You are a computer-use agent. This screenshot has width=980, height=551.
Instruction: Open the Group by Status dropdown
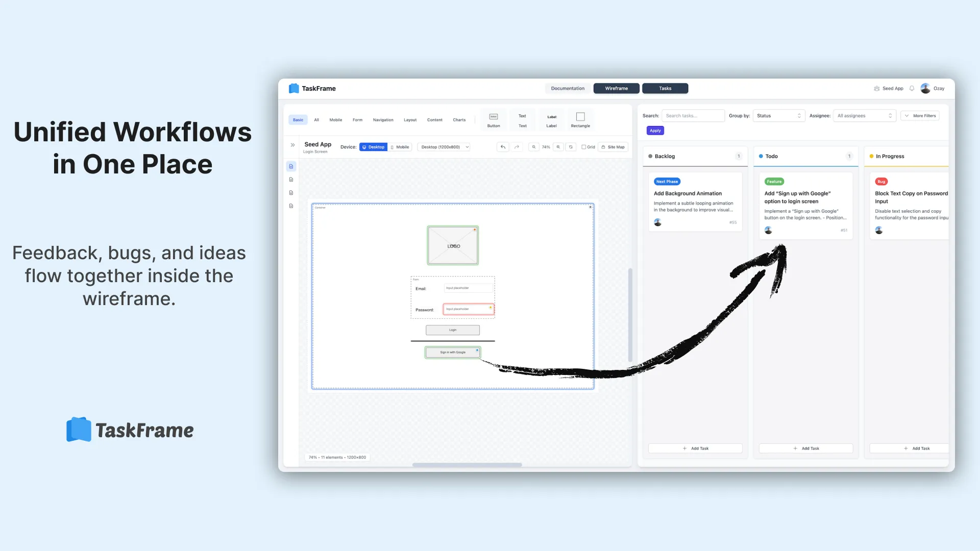(x=778, y=115)
